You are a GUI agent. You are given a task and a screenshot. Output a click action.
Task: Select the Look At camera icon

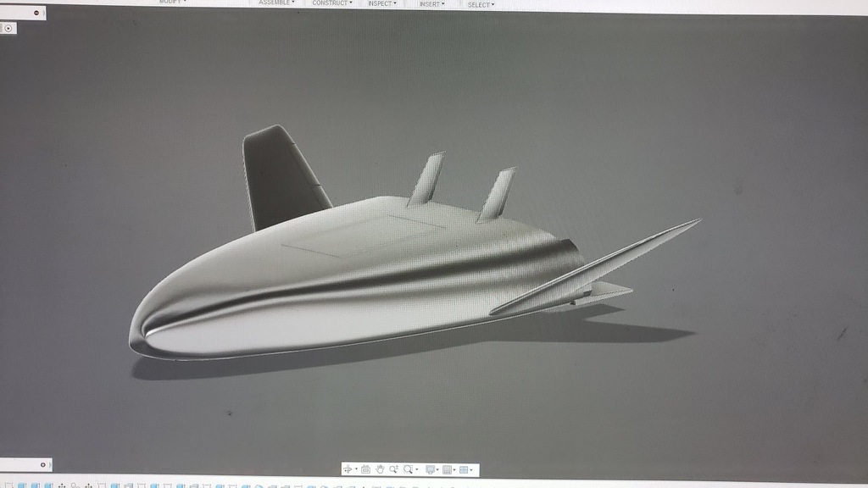tap(366, 469)
